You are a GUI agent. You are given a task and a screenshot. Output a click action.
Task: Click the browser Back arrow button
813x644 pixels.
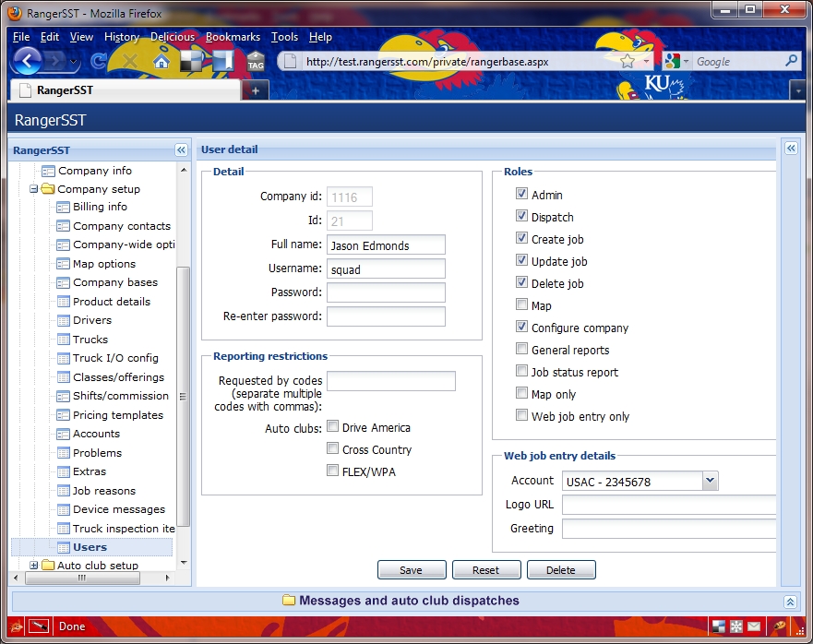coord(28,61)
